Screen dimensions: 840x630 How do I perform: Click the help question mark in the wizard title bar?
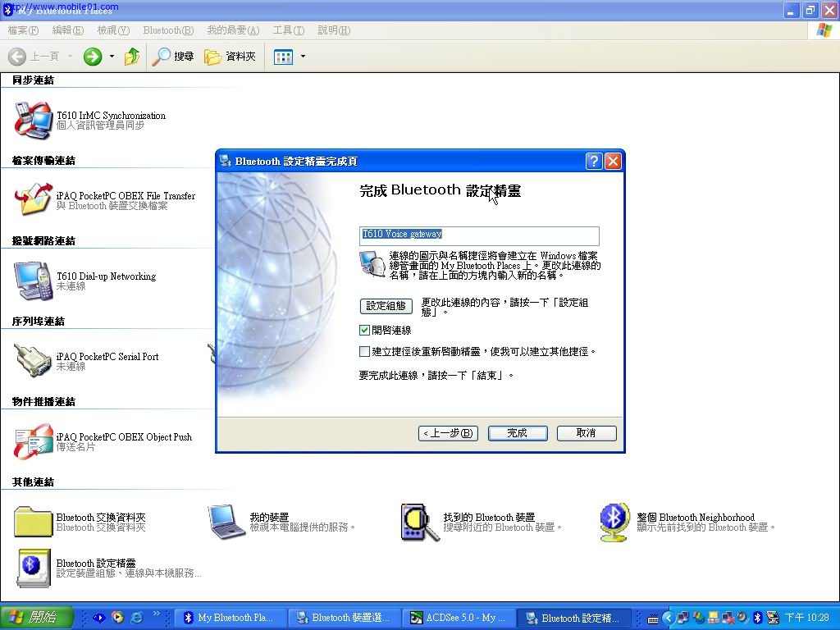click(594, 162)
